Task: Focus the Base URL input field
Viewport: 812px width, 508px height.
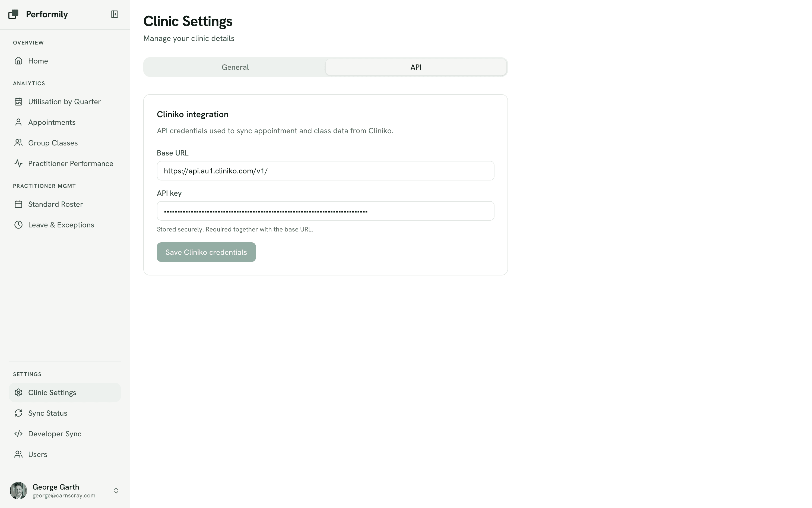Action: point(325,171)
